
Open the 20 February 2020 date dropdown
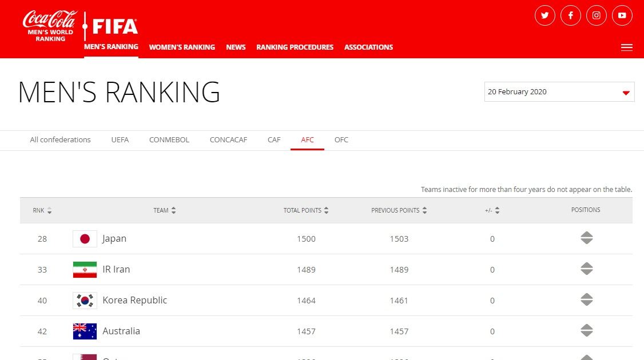point(559,92)
